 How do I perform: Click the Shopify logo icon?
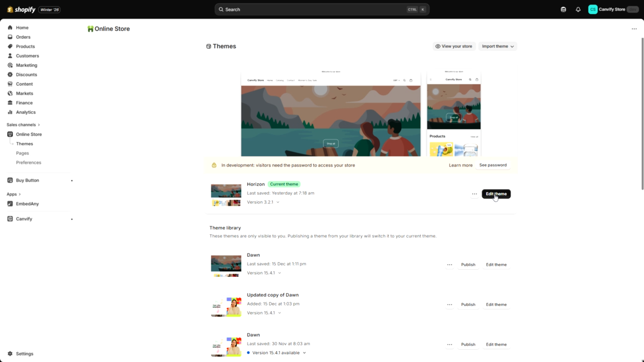[9, 9]
